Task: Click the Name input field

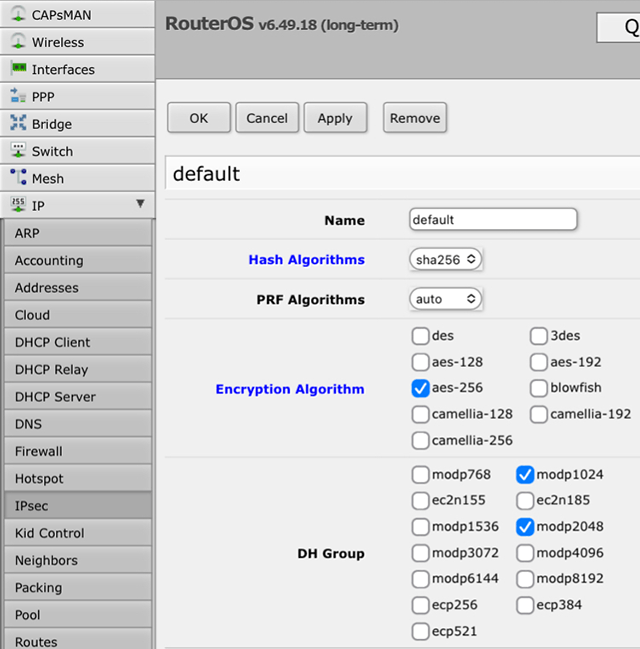Action: 493,219
